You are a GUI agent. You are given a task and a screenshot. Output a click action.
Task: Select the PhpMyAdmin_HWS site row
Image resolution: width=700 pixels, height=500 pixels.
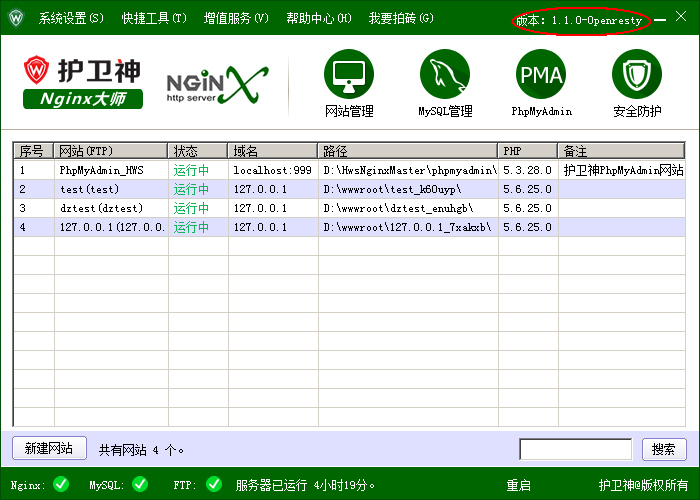tap(350, 170)
